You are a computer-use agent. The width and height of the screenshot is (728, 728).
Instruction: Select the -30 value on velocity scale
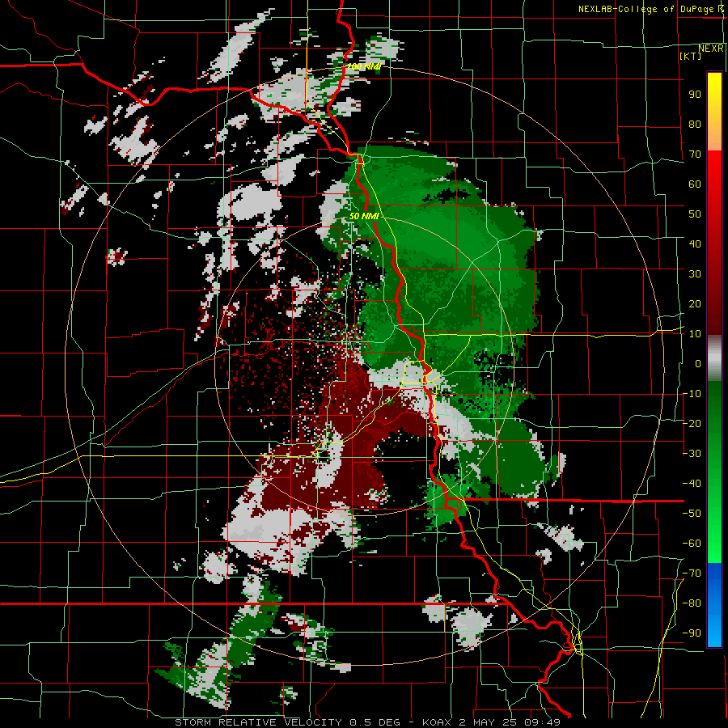692,454
